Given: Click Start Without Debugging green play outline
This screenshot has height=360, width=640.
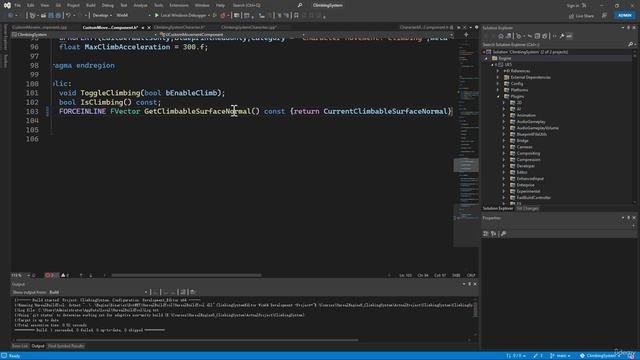Looking at the screenshot, I should click(x=215, y=16).
